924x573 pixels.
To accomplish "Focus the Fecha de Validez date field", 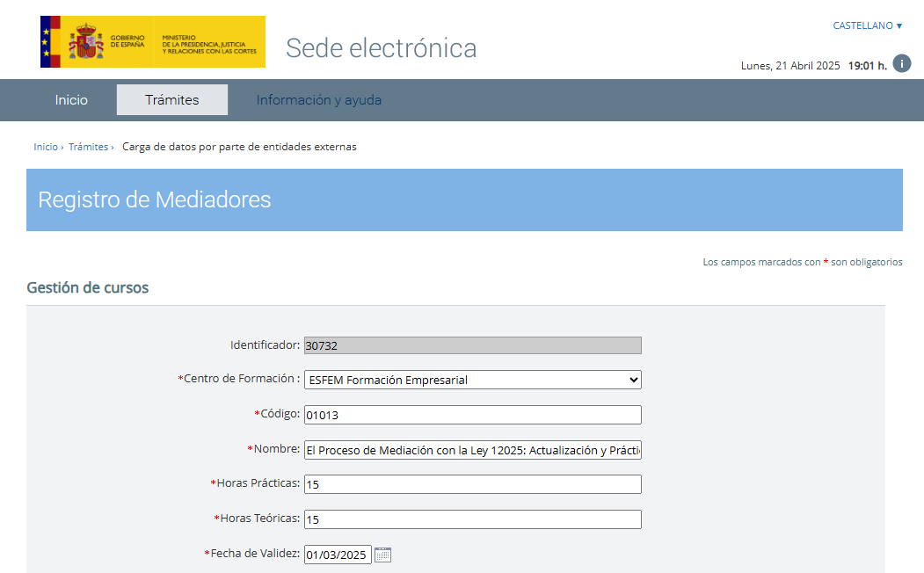I will point(337,555).
